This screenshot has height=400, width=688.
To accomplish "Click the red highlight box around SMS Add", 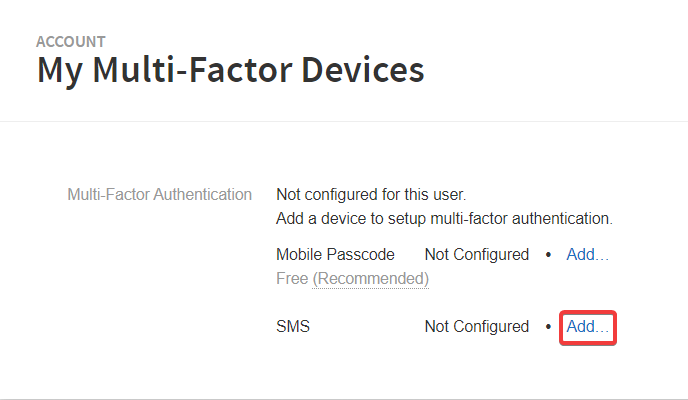I will [x=588, y=328].
